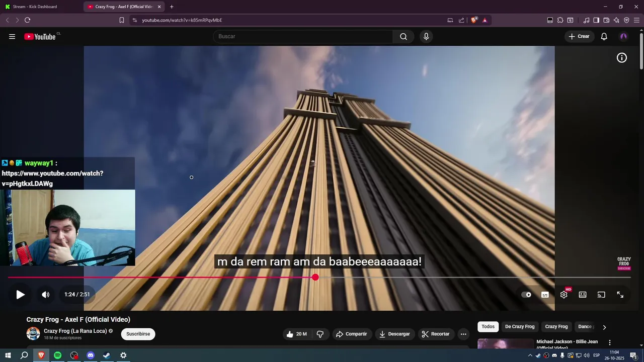
Task: Open the Crear create menu
Action: point(579,36)
